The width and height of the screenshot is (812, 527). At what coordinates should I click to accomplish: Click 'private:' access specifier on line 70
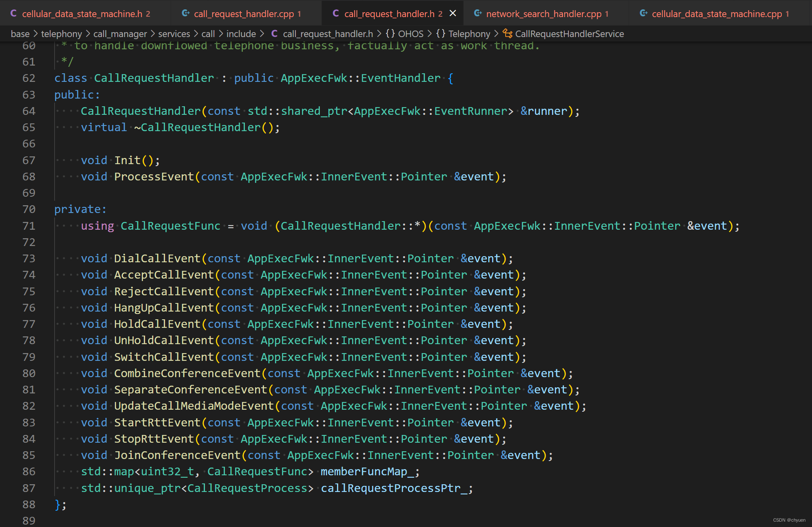[x=80, y=209]
